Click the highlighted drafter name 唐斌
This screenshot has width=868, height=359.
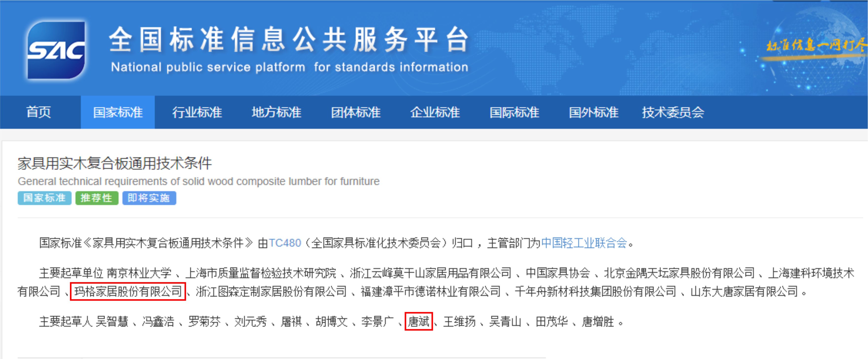pyautogui.click(x=419, y=322)
